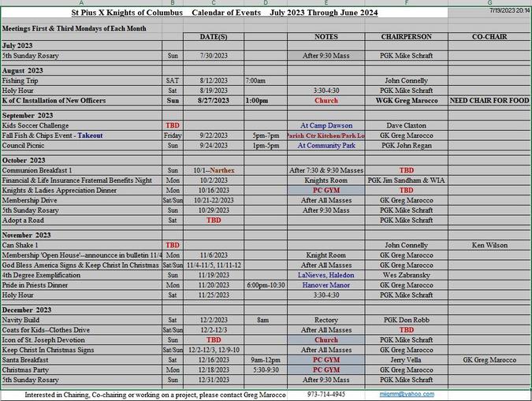The image size is (532, 401).
Task: Select the CO-CHAIR header cell
Action: click(489, 37)
